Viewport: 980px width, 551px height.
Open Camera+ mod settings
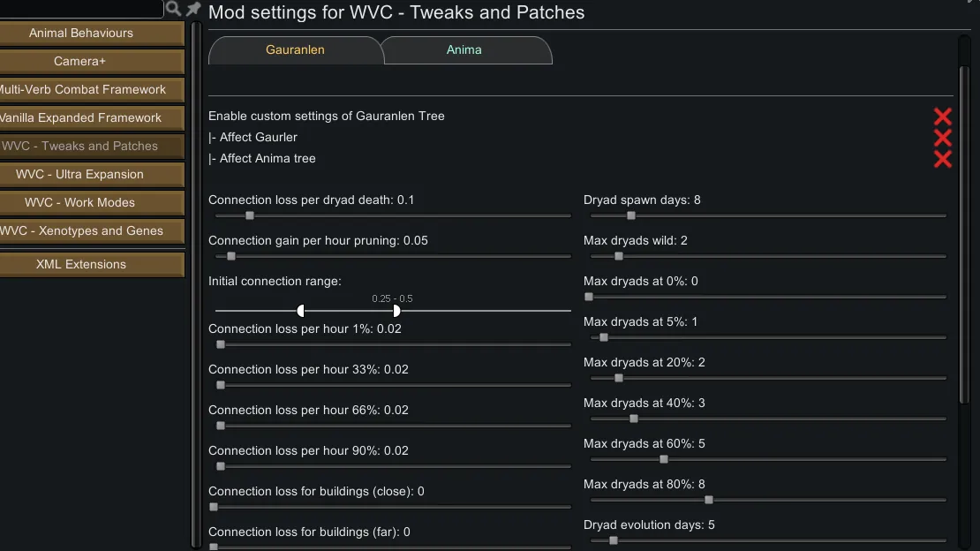click(81, 62)
